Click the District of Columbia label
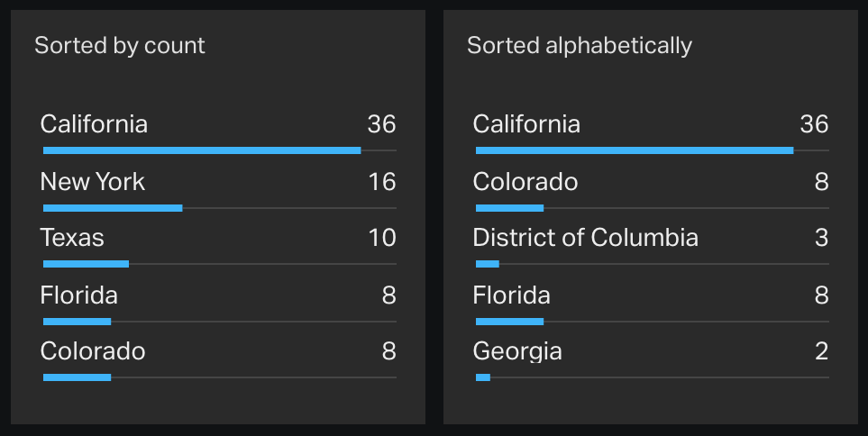 (x=585, y=238)
